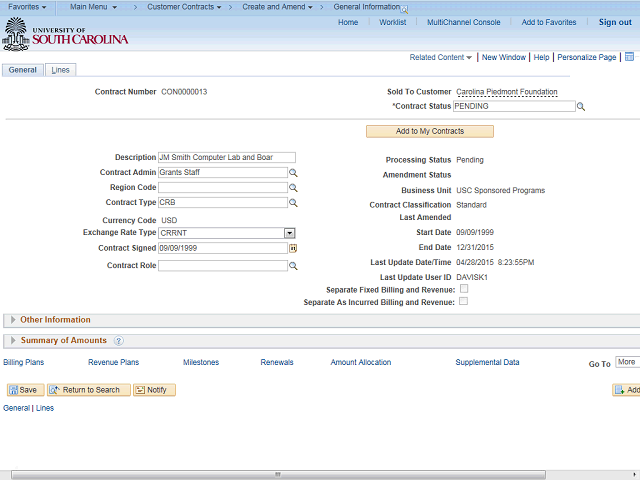Click the End Date value 12/31/2015
This screenshot has width=640, height=480.
(x=475, y=247)
